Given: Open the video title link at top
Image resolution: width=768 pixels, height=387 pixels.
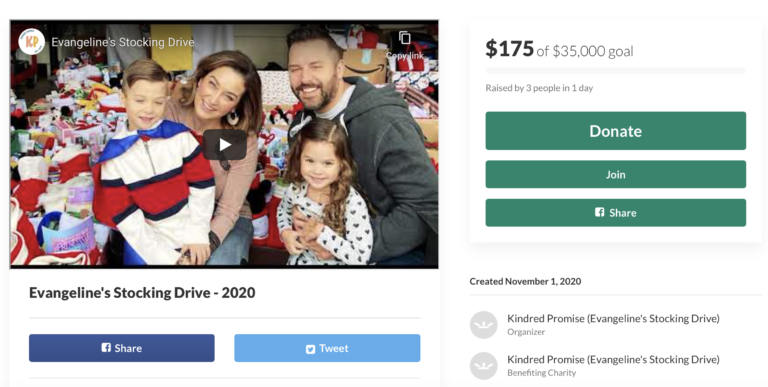Looking at the screenshot, I should click(122, 42).
